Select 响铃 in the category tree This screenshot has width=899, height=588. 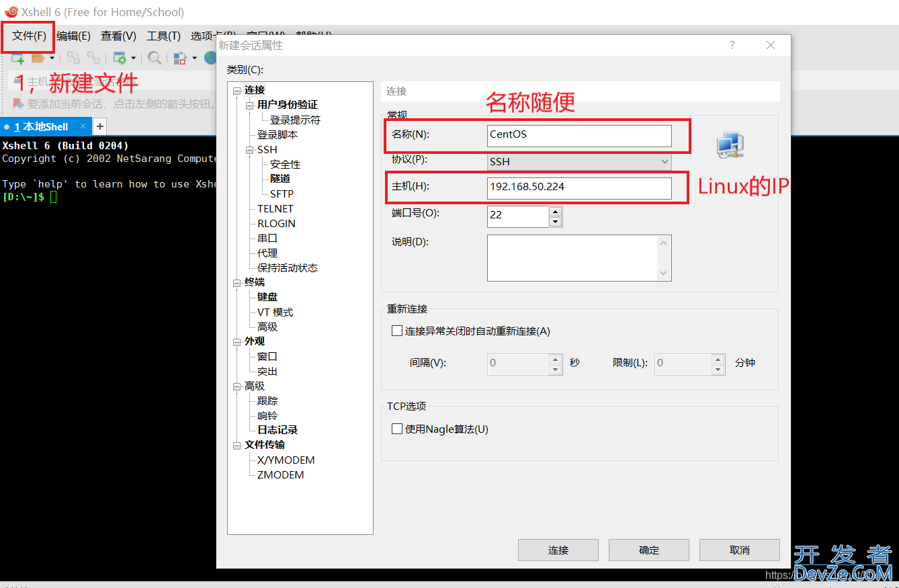pos(267,415)
